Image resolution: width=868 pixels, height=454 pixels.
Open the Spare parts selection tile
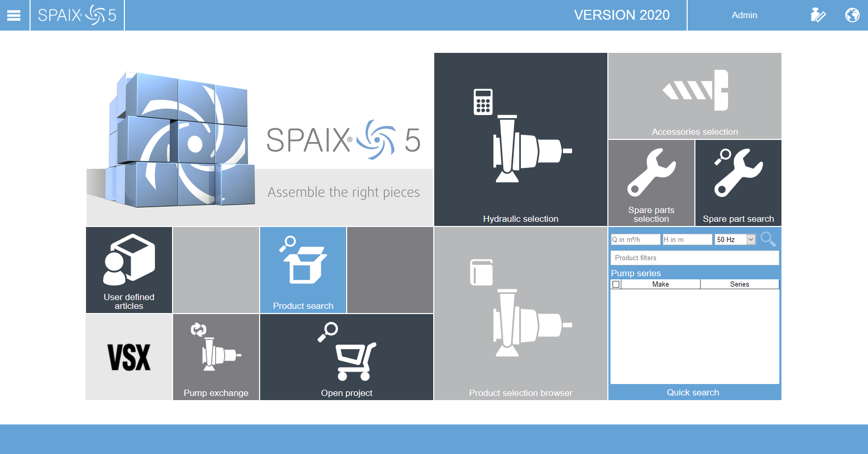pyautogui.click(x=651, y=183)
